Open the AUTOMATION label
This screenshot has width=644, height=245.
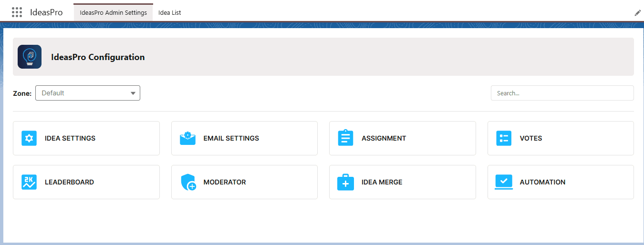(543, 182)
